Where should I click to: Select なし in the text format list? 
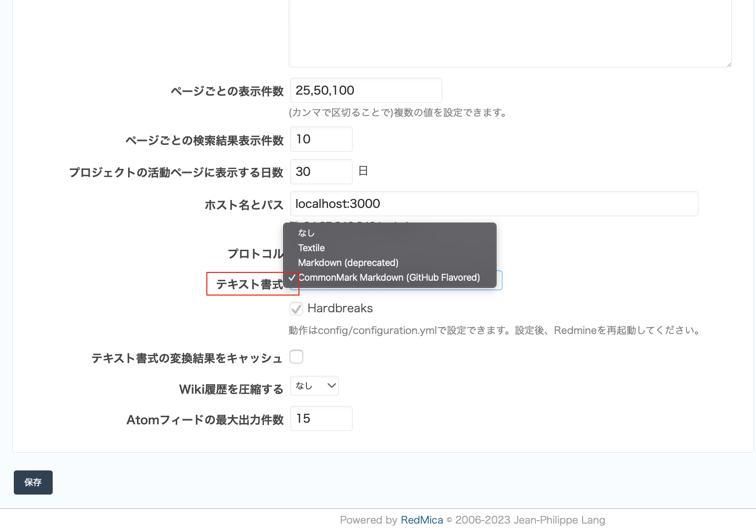pyautogui.click(x=306, y=233)
